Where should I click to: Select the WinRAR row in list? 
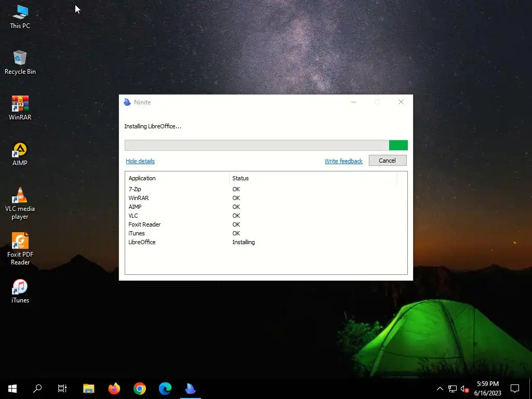point(266,198)
